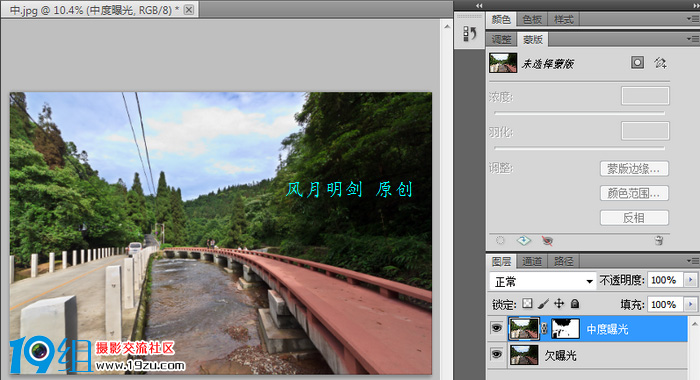The width and height of the screenshot is (700, 380).
Task: Toggle lock all padlock icon
Action: point(575,304)
